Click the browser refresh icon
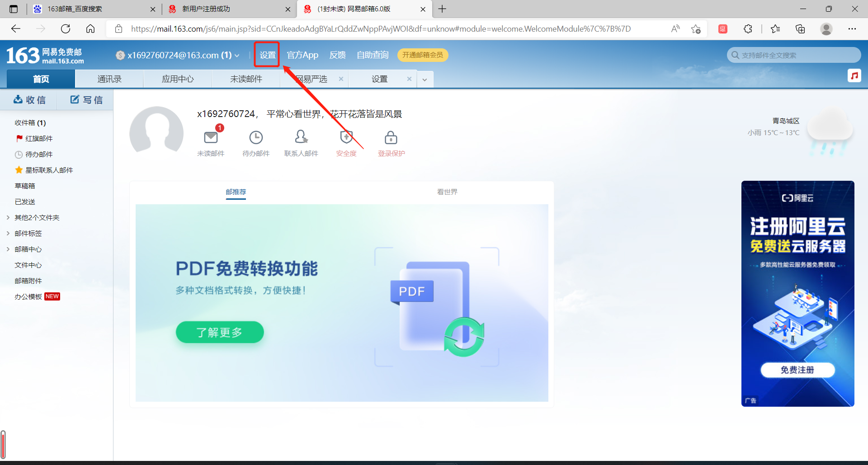The image size is (868, 465). (66, 29)
